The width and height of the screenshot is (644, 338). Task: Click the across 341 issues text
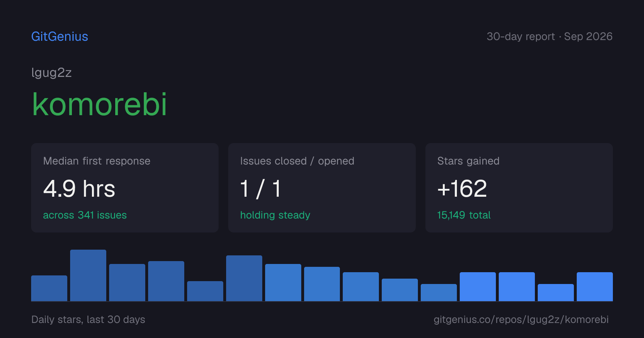pos(85,215)
